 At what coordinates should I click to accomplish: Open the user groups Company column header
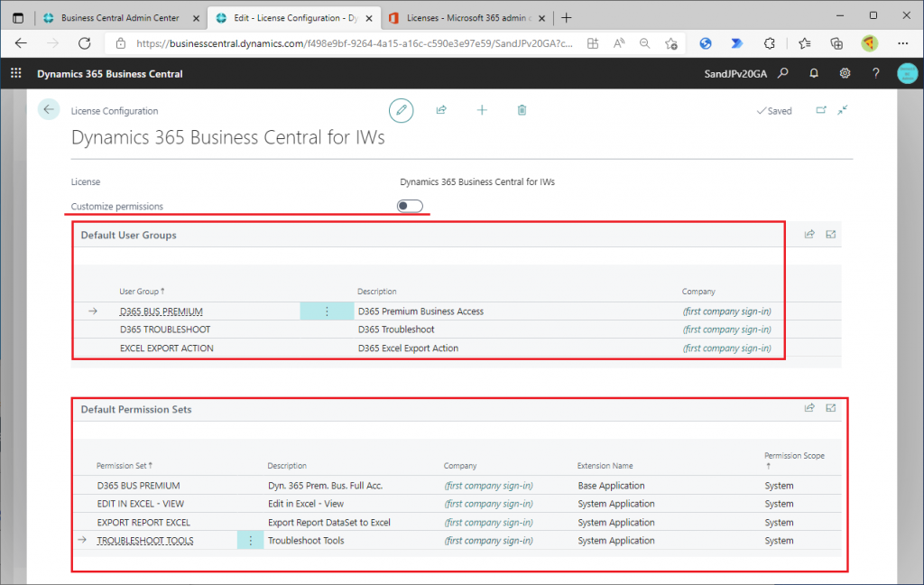coord(698,292)
